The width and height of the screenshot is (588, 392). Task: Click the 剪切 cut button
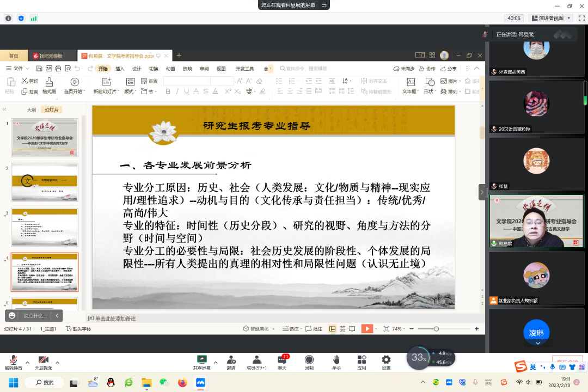pyautogui.click(x=30, y=81)
